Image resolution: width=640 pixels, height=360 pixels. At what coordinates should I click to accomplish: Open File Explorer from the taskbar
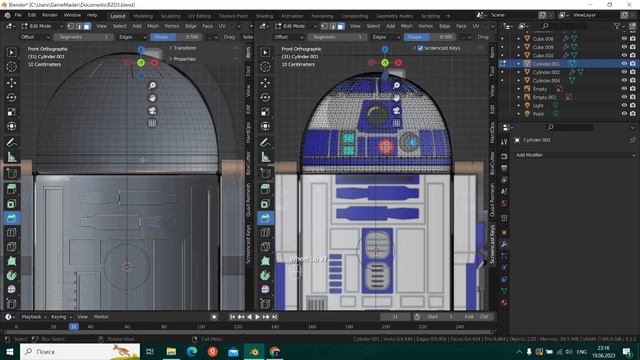click(x=171, y=351)
